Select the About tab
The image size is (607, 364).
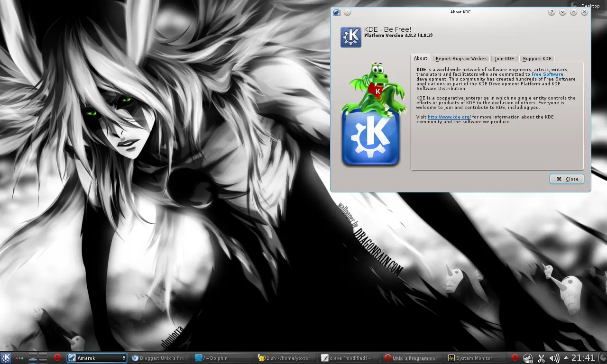(421, 58)
